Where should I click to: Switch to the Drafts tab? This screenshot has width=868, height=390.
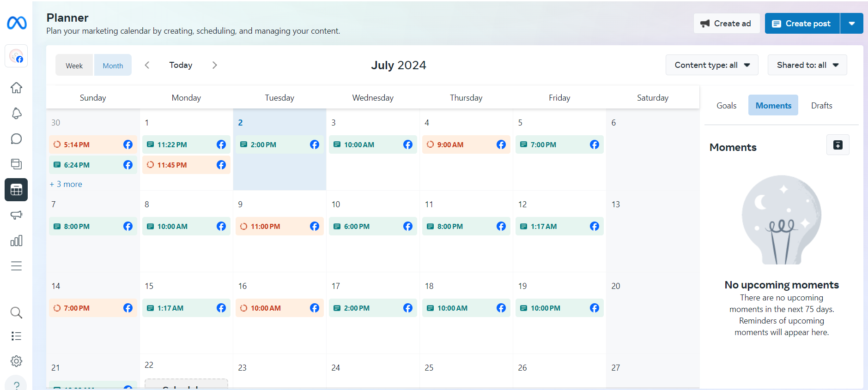pos(821,106)
